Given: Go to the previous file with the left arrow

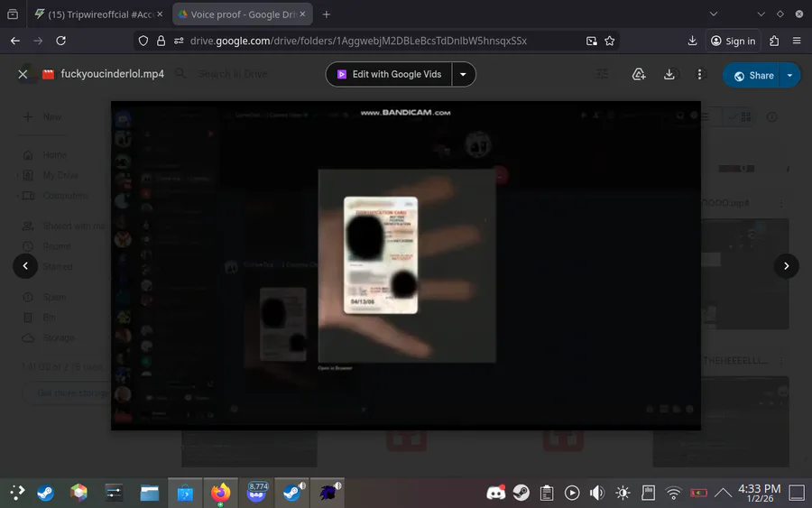Looking at the screenshot, I should [25, 265].
